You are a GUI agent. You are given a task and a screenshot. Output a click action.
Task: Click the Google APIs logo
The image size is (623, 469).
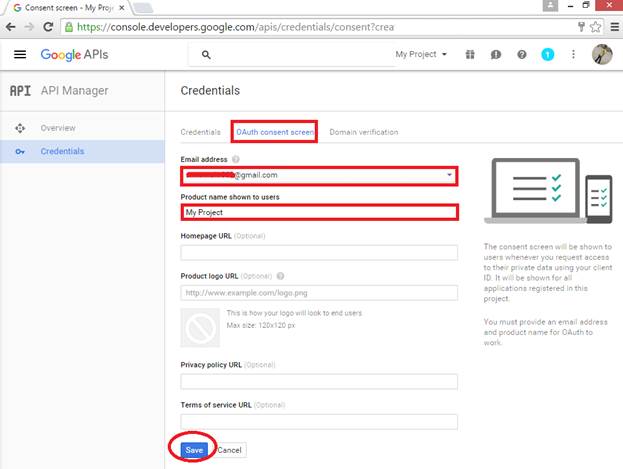[x=74, y=54]
